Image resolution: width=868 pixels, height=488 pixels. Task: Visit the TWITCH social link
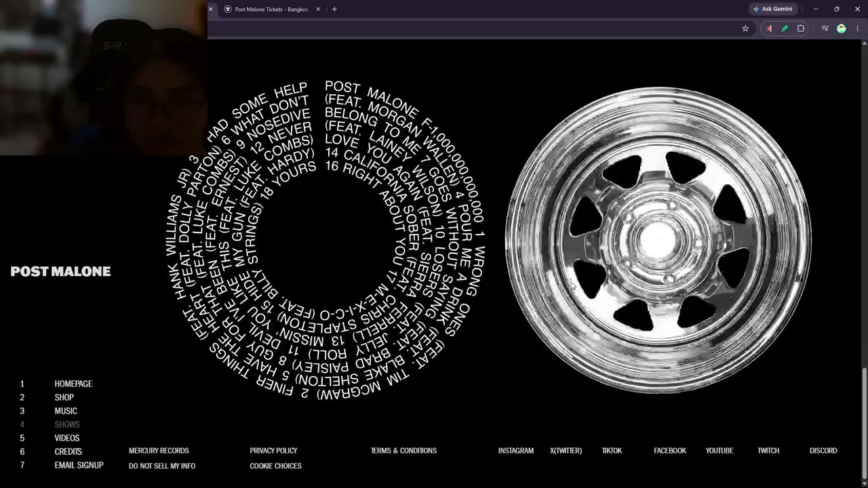[768, 451]
